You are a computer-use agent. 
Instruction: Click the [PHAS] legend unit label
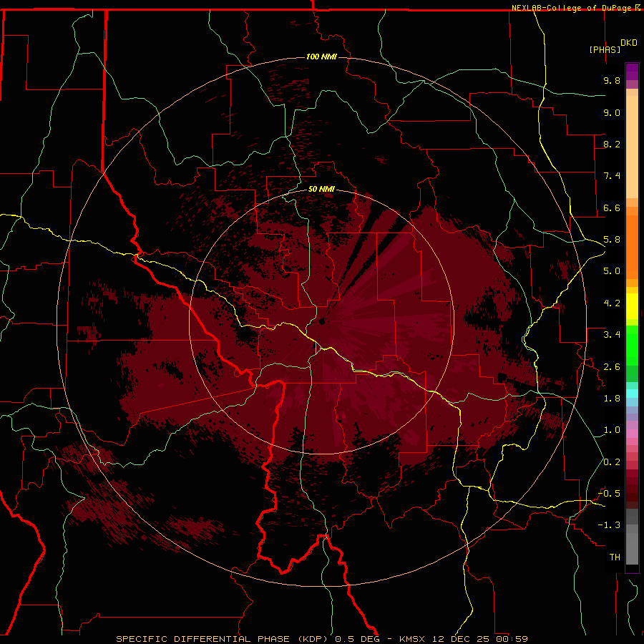tap(605, 49)
